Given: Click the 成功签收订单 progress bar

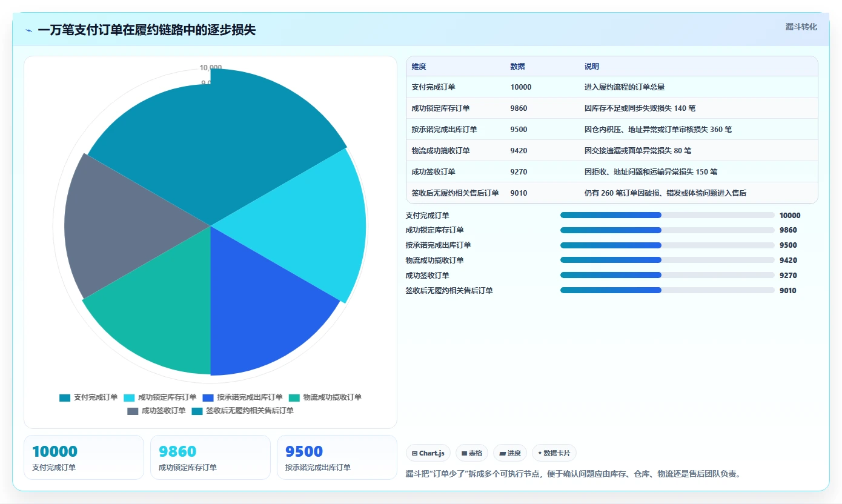Looking at the screenshot, I should point(667,275).
